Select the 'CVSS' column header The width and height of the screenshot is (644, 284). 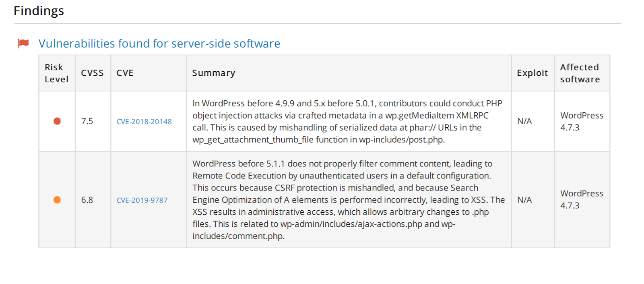click(x=93, y=73)
